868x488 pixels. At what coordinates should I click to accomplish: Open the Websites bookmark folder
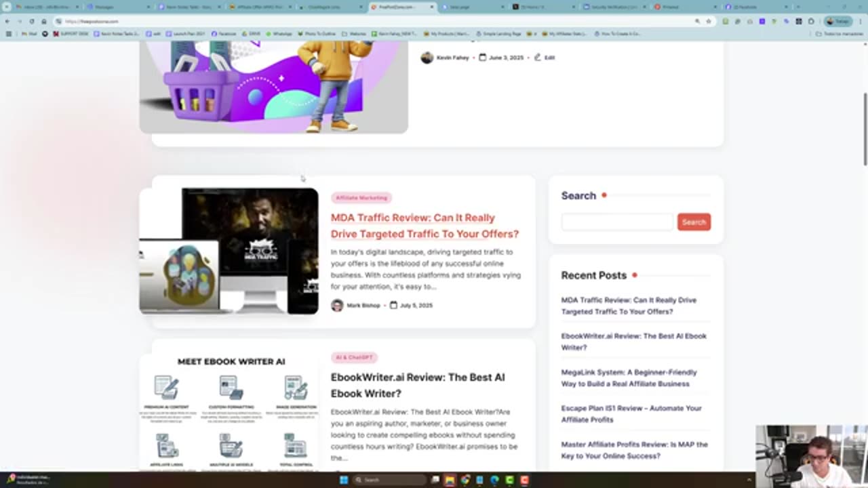pyautogui.click(x=355, y=33)
